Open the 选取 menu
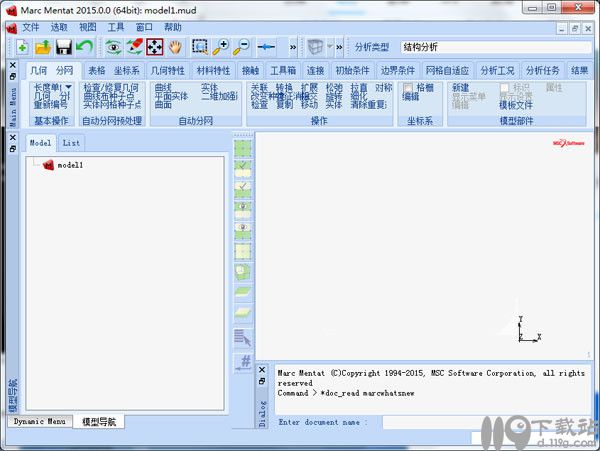Image resolution: width=600 pixels, height=451 pixels. [x=59, y=27]
